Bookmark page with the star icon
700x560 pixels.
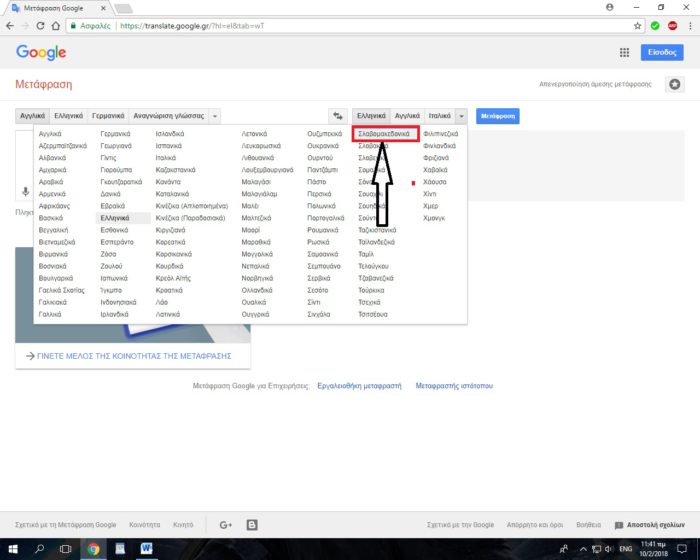click(x=638, y=25)
